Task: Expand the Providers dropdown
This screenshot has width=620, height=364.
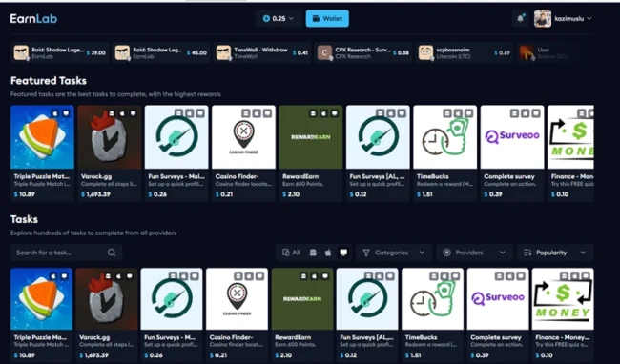Action: click(474, 253)
